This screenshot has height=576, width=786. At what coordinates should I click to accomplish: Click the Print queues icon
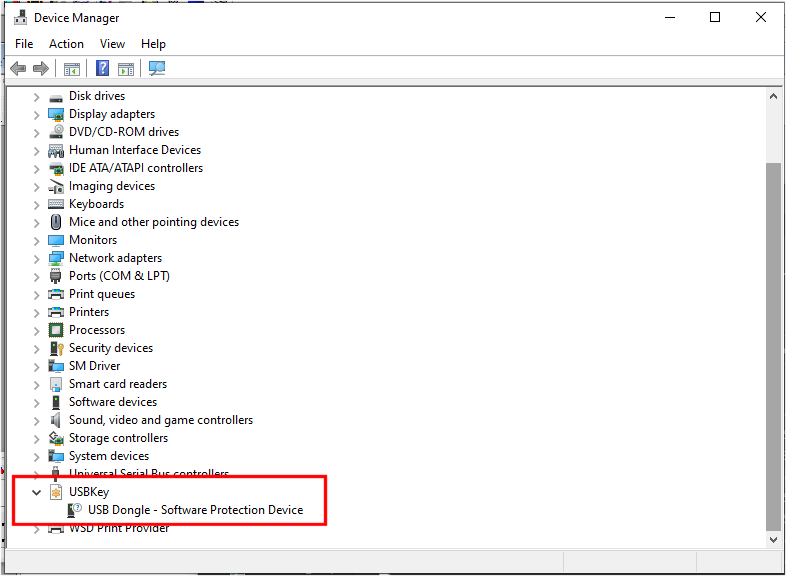click(56, 294)
